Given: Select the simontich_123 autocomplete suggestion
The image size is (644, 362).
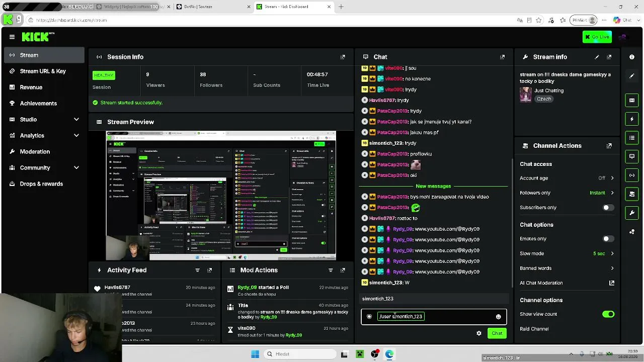Looking at the screenshot, I should tap(434, 299).
